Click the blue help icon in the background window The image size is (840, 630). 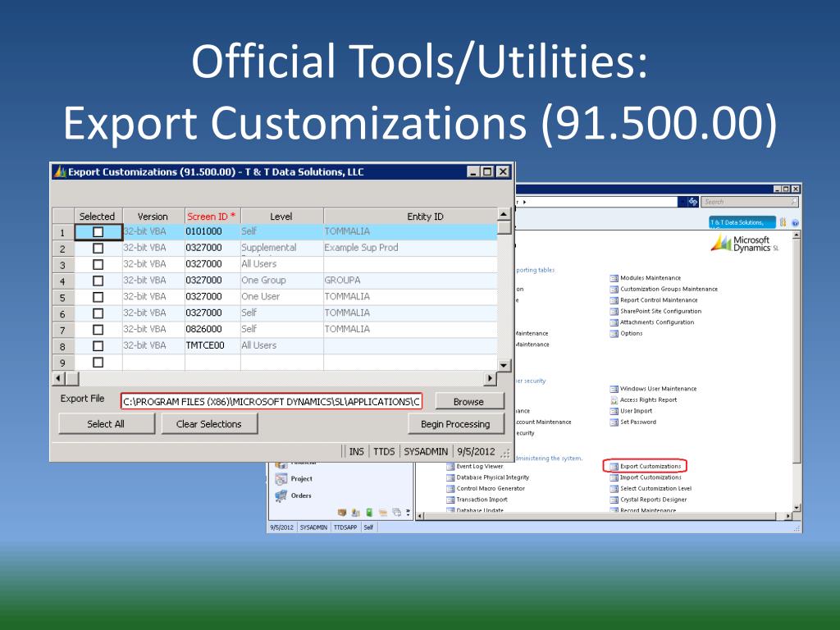click(795, 222)
